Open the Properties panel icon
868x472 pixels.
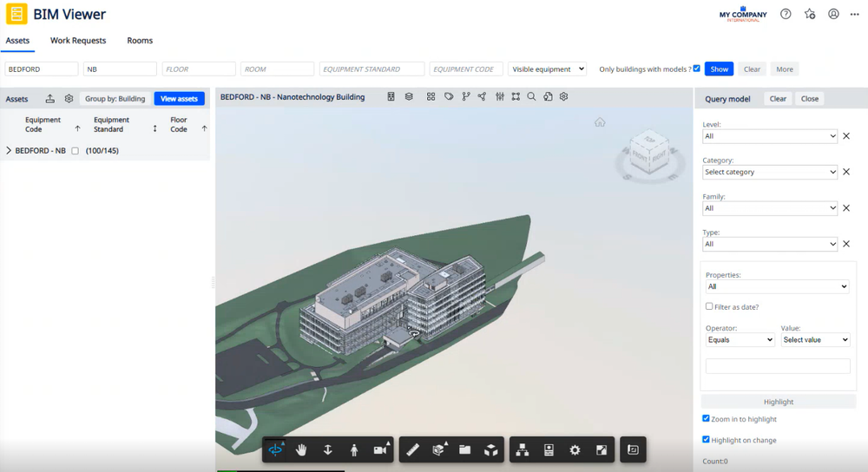(549, 449)
